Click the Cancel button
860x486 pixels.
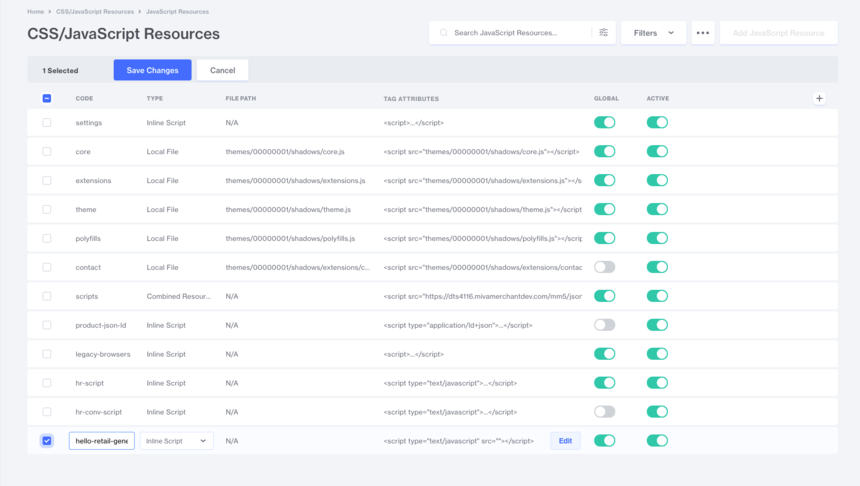[x=222, y=70]
